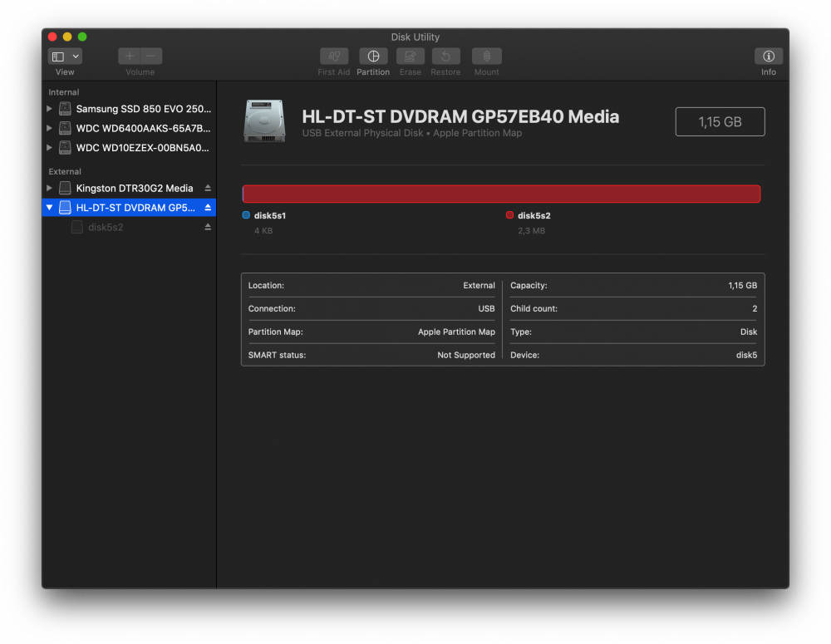
Task: Click the Mount toolbar icon
Action: pos(486,56)
